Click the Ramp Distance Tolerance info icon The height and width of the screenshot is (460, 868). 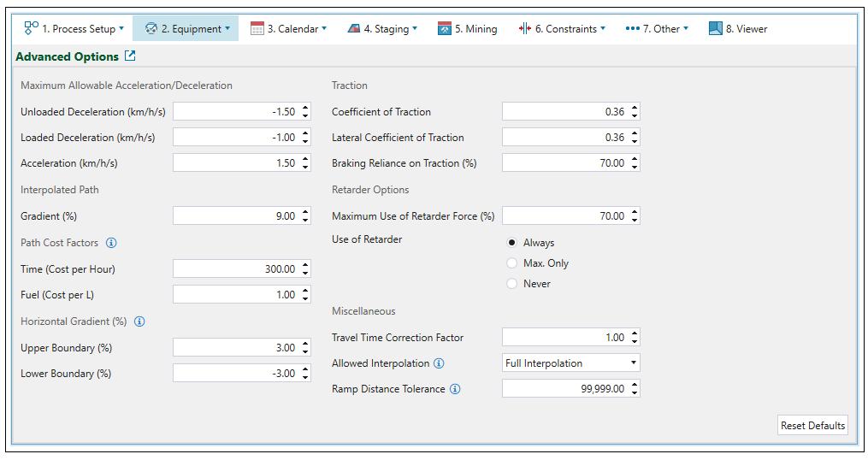(x=455, y=389)
